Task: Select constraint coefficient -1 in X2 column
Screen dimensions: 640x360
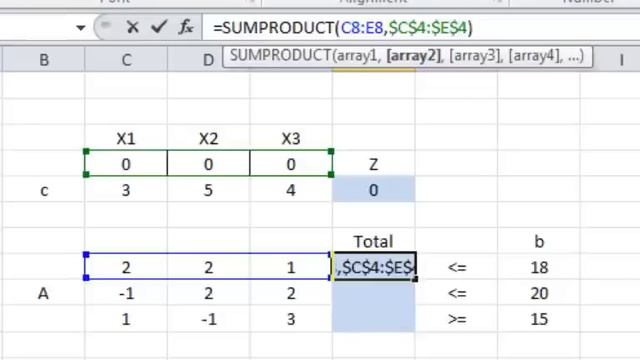Action: click(208, 318)
